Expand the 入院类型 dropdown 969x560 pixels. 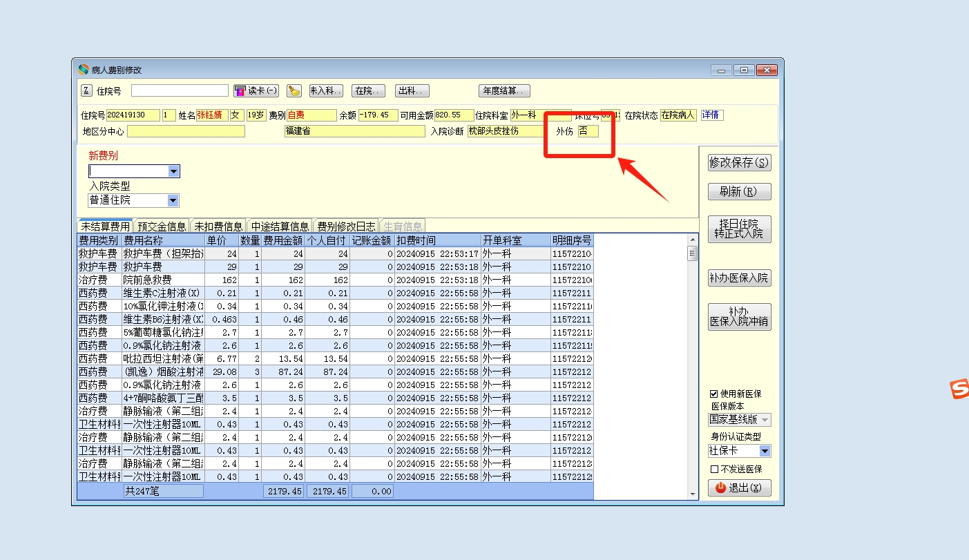pos(173,200)
